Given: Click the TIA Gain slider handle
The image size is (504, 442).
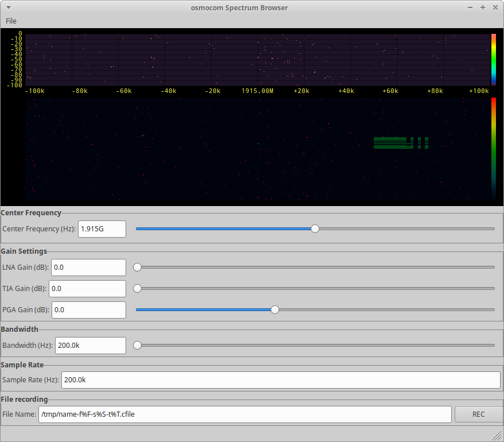Looking at the screenshot, I should pos(137,289).
